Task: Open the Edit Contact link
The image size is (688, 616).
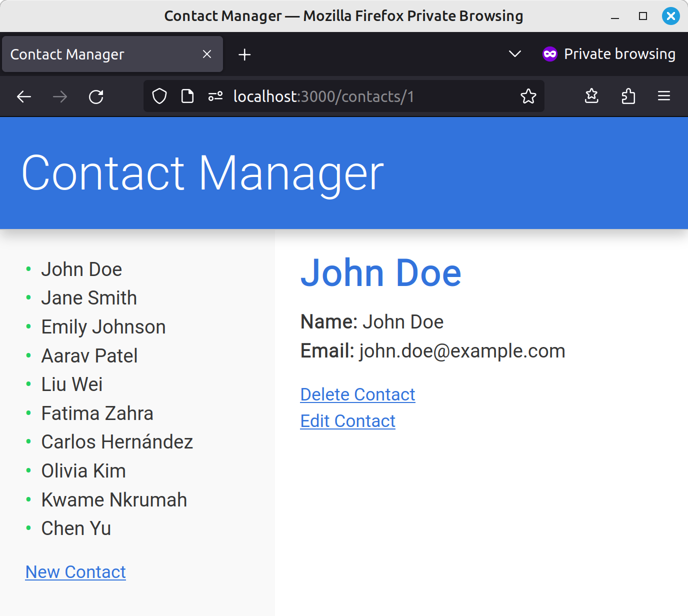Action: pyautogui.click(x=348, y=421)
